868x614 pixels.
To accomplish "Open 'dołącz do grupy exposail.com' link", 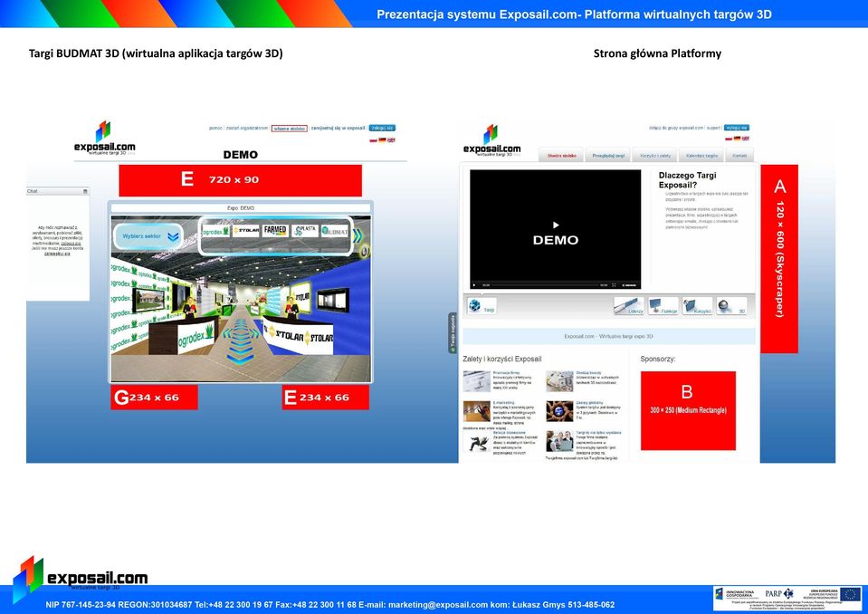I will [x=676, y=128].
